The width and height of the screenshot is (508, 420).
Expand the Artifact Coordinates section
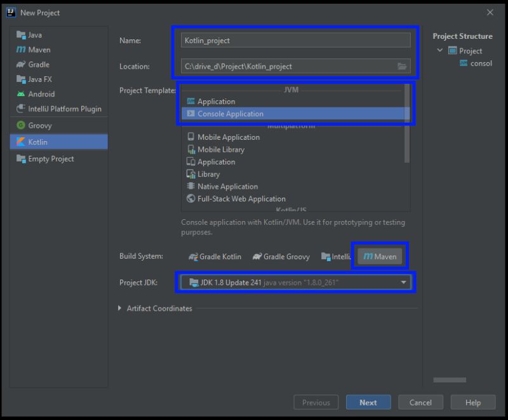pyautogui.click(x=119, y=308)
